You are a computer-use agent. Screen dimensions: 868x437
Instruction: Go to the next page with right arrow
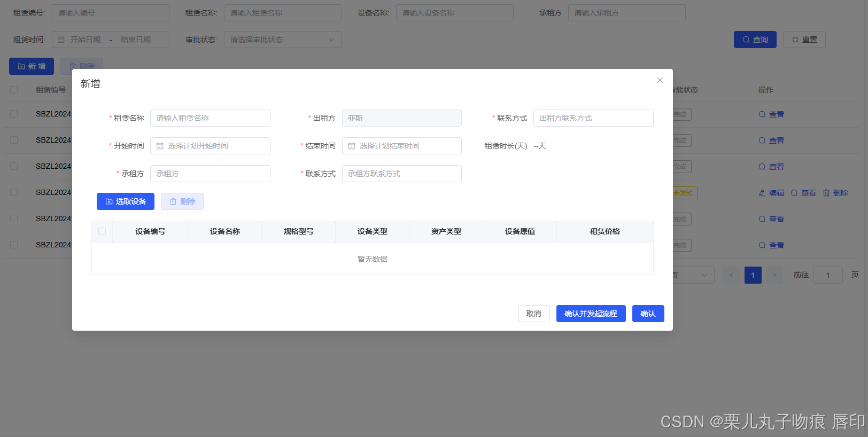pyautogui.click(x=774, y=275)
